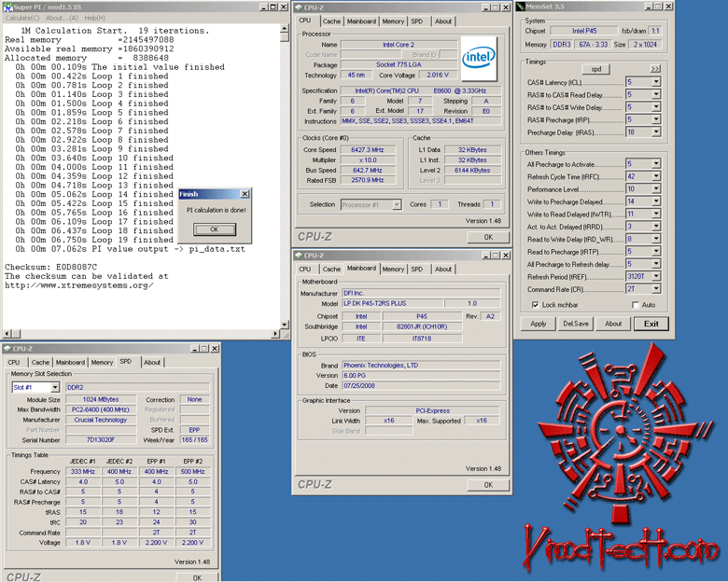Click the Core Voltage 2.016 V value

coord(438,75)
